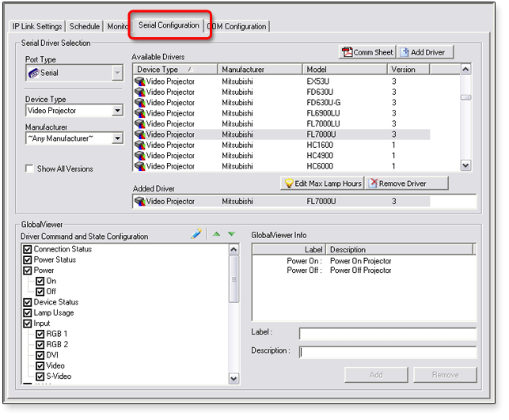
Task: Click into the Label input field
Action: [x=387, y=334]
